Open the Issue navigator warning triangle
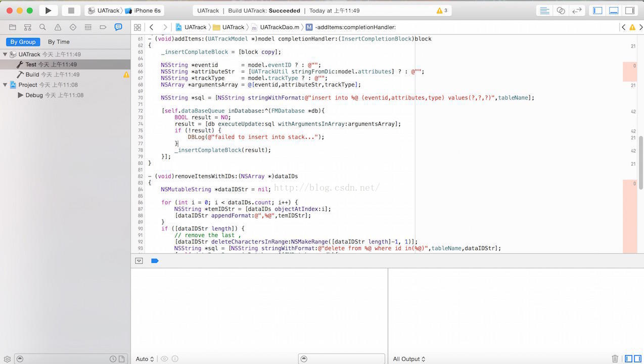 [x=58, y=27]
